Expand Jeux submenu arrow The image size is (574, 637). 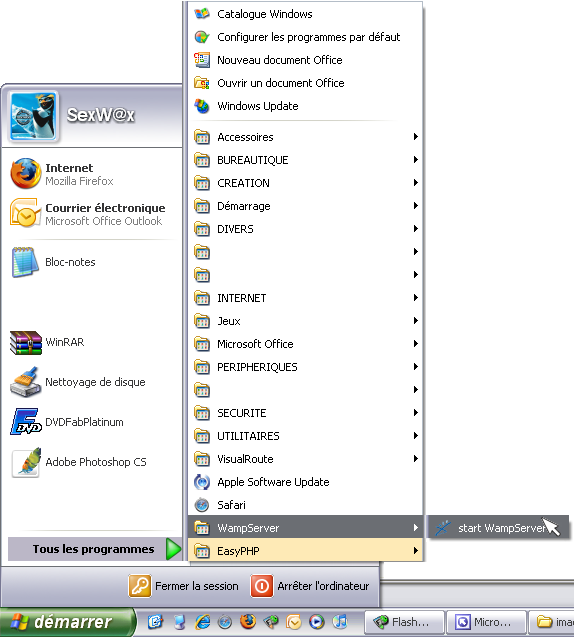click(x=416, y=321)
